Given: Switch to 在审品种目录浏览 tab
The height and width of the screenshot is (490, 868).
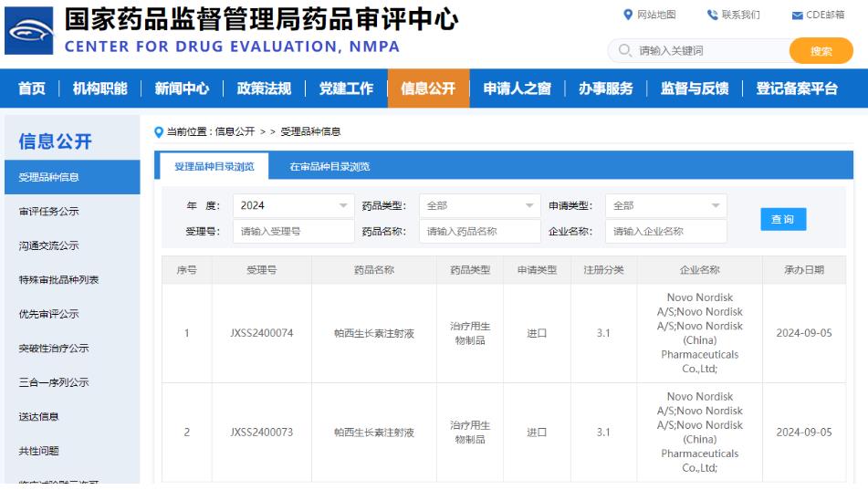Looking at the screenshot, I should click(x=329, y=167).
